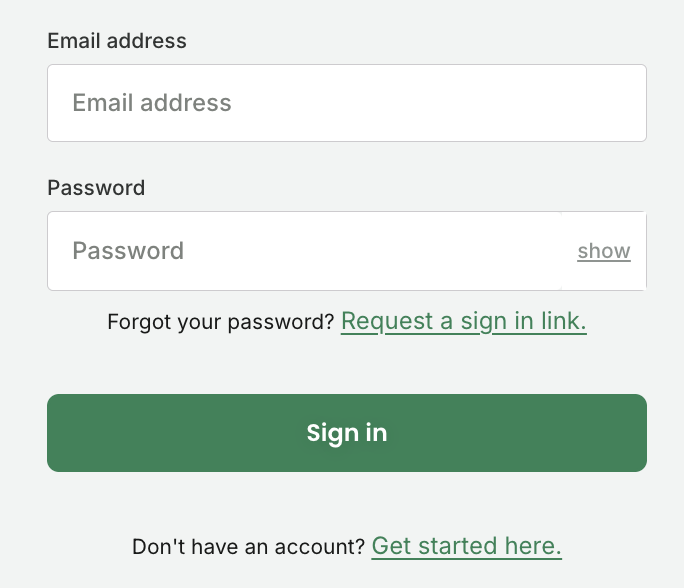The width and height of the screenshot is (684, 588).
Task: Toggle password visibility with show
Action: click(604, 251)
